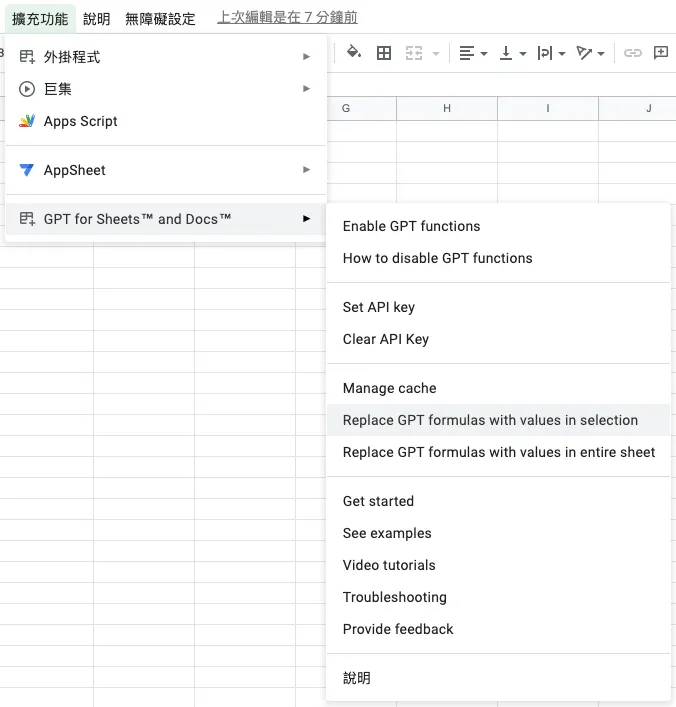This screenshot has width=676, height=707.
Task: Click the GPT for Sheets add-on icon
Action: (x=27, y=219)
